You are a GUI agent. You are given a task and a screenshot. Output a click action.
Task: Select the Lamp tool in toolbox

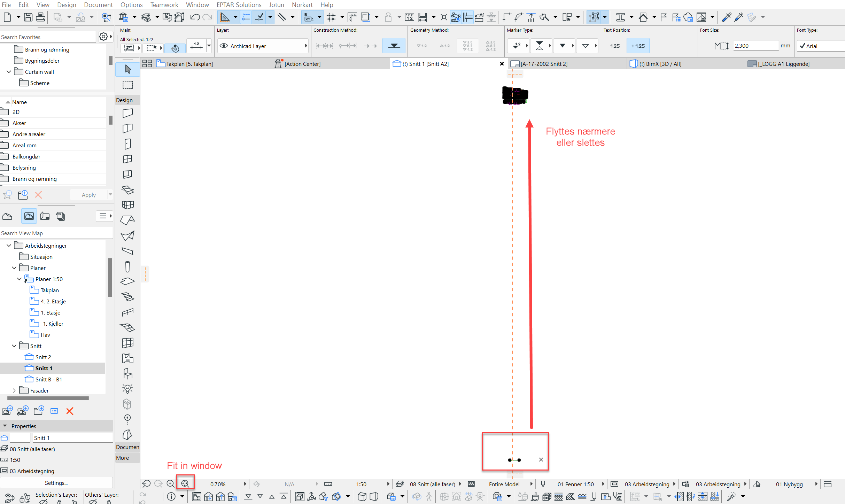128,389
